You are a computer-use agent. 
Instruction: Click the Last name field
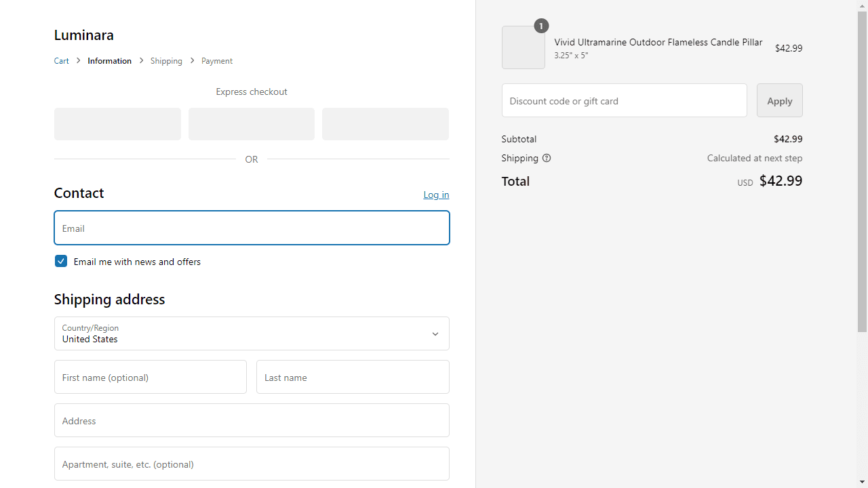point(353,377)
